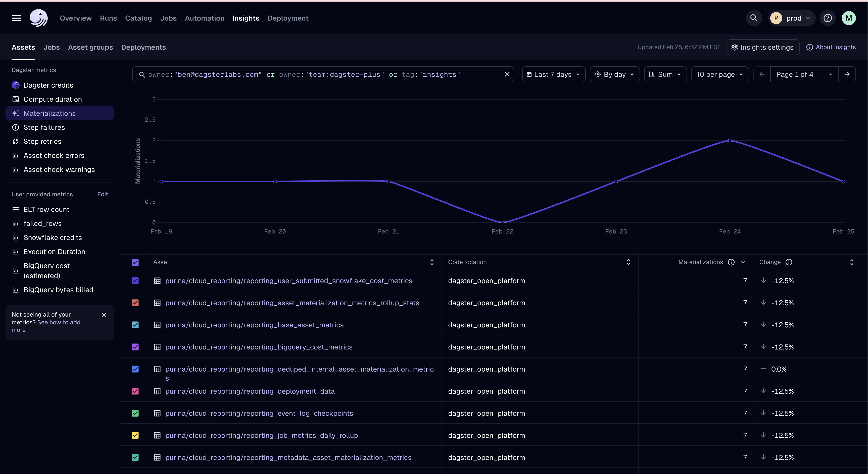868x474 pixels.
Task: Go to Runs in top navigation
Action: click(108, 18)
